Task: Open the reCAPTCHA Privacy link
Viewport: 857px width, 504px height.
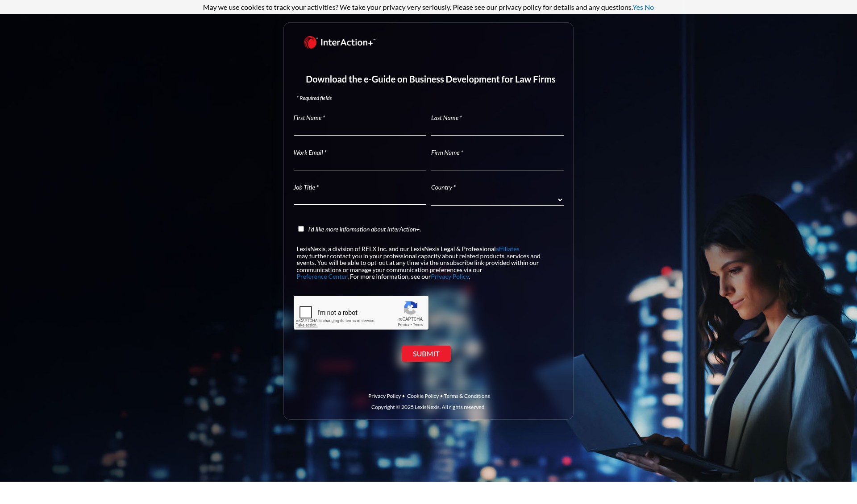Action: click(404, 325)
